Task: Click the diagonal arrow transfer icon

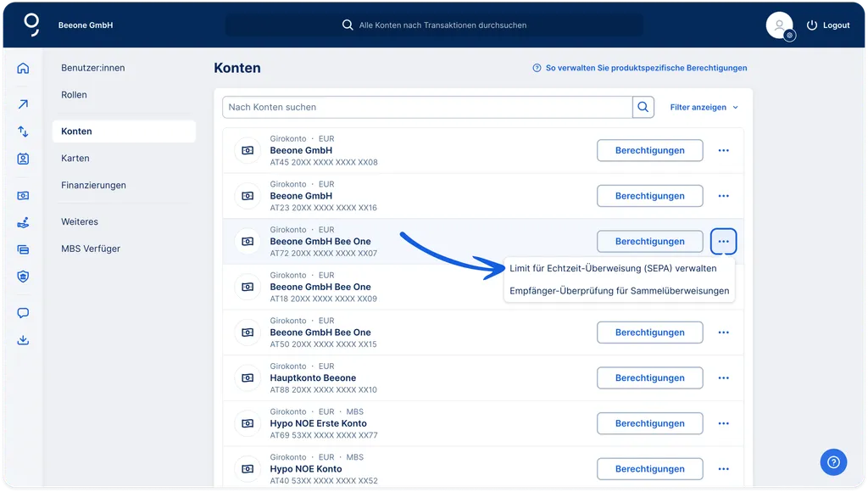Action: point(23,104)
